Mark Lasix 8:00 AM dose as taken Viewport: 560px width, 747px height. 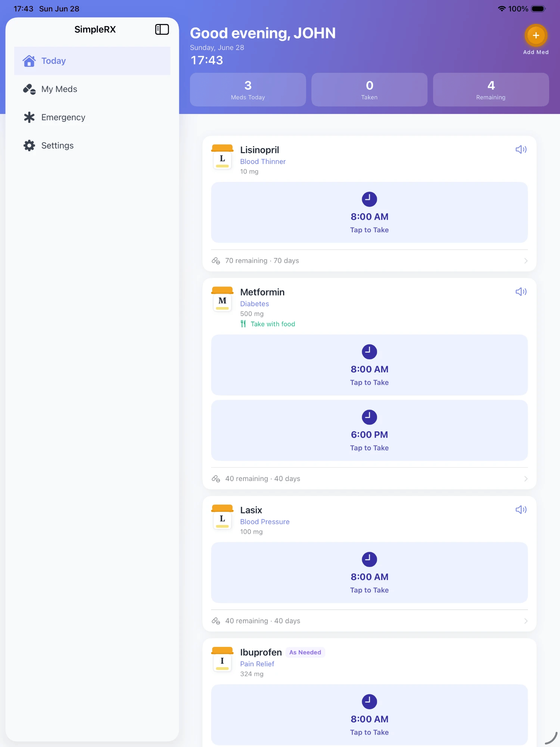tap(369, 573)
